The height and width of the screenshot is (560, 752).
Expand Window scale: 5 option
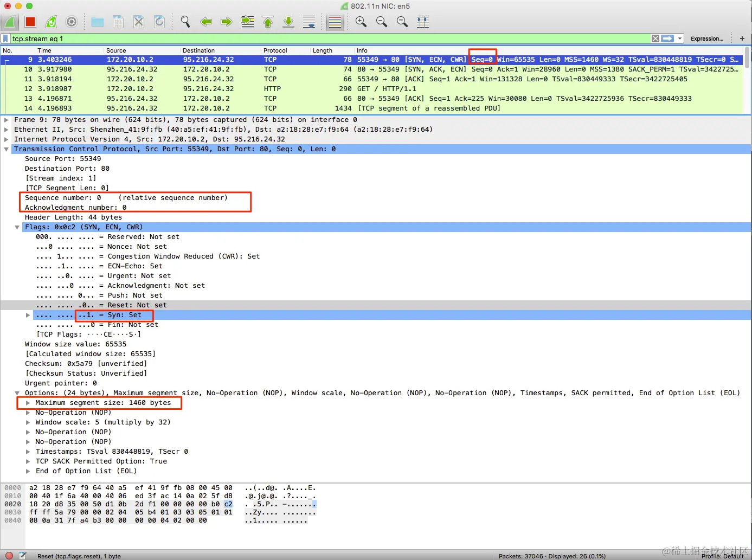pyautogui.click(x=28, y=422)
